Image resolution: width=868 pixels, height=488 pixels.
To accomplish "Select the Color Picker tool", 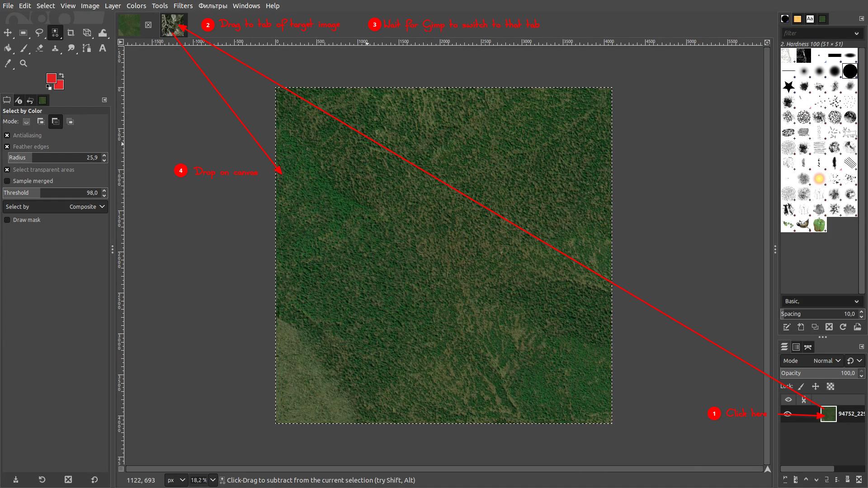I will click(8, 64).
